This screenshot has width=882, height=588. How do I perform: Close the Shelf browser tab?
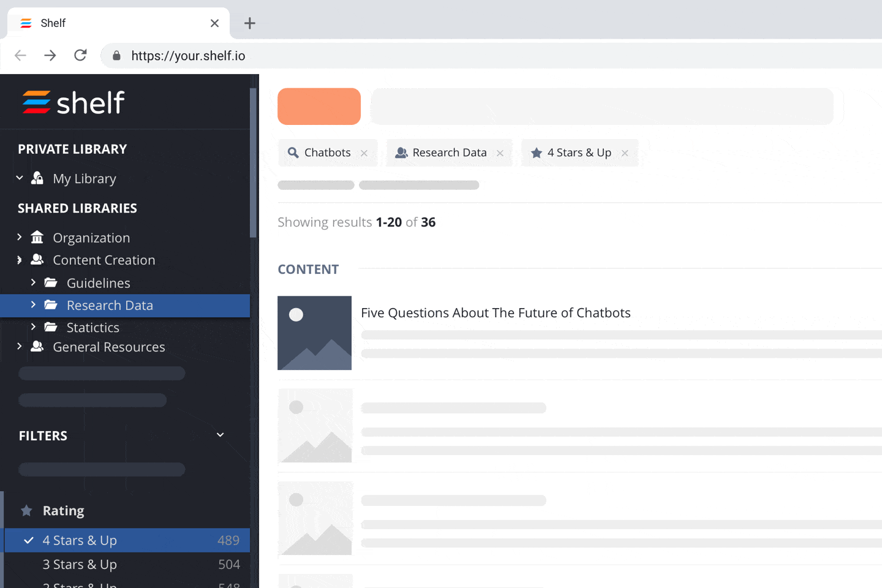pos(214,23)
